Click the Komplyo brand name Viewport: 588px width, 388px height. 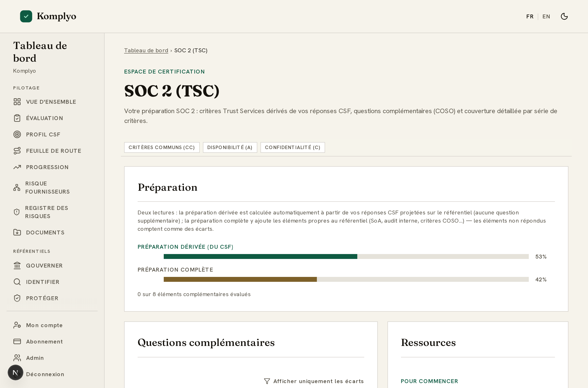coord(56,16)
